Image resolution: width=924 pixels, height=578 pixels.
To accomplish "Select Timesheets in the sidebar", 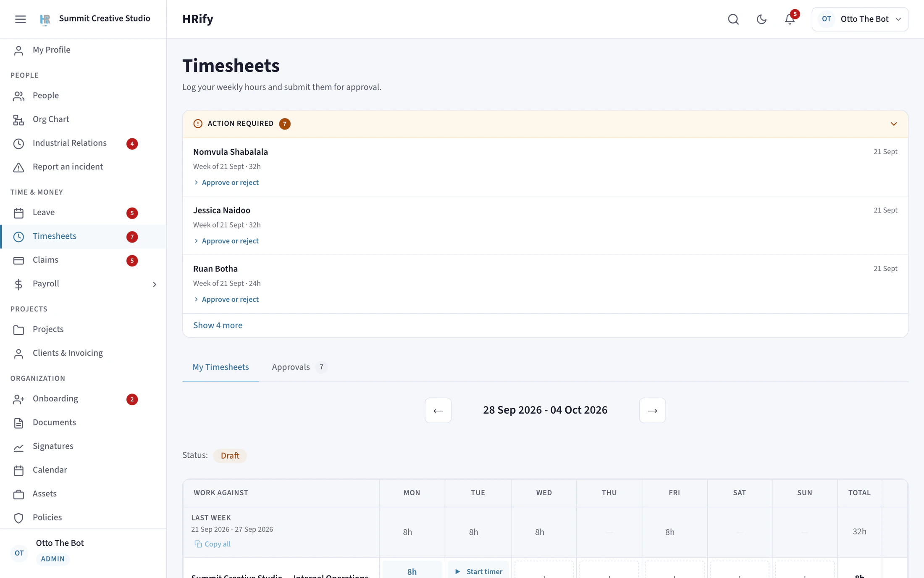I will click(83, 236).
